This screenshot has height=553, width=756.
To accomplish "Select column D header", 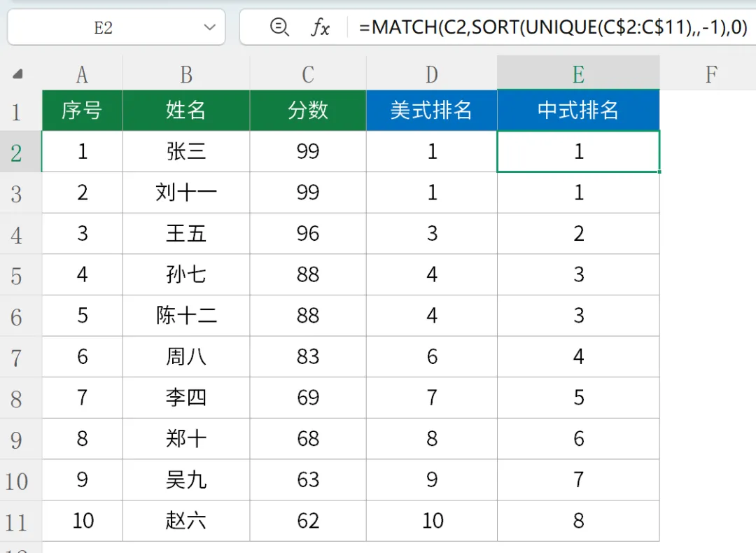I will [x=431, y=74].
